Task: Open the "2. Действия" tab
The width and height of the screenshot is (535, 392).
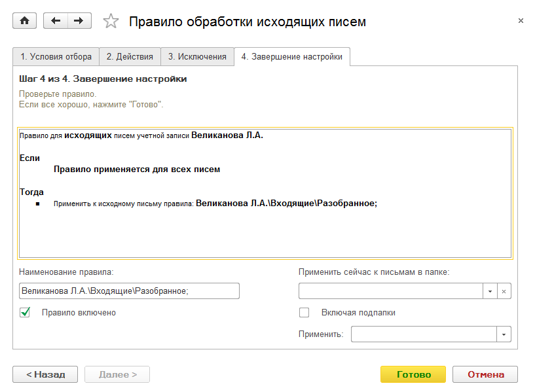Action: 130,57
